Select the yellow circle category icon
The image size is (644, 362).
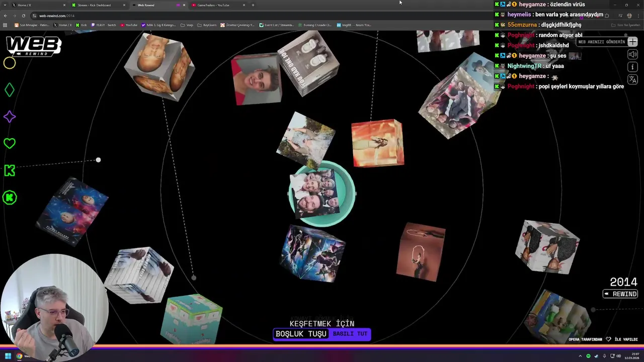pos(10,63)
